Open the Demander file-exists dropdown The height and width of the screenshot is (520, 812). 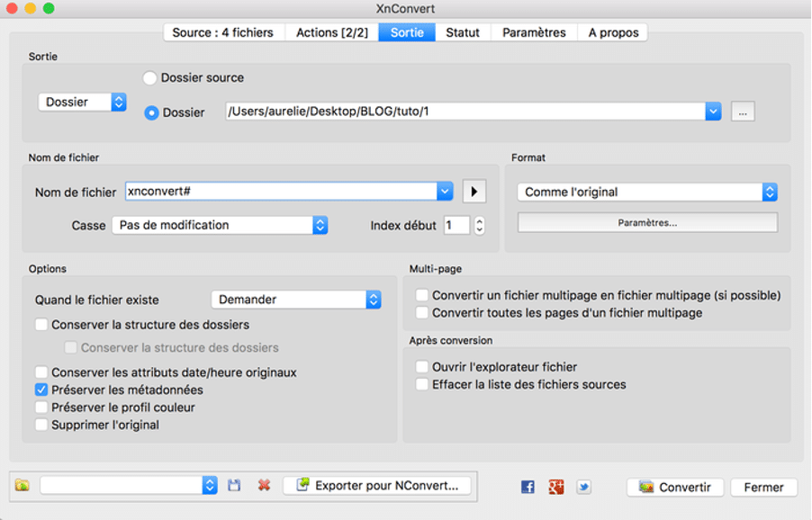296,300
